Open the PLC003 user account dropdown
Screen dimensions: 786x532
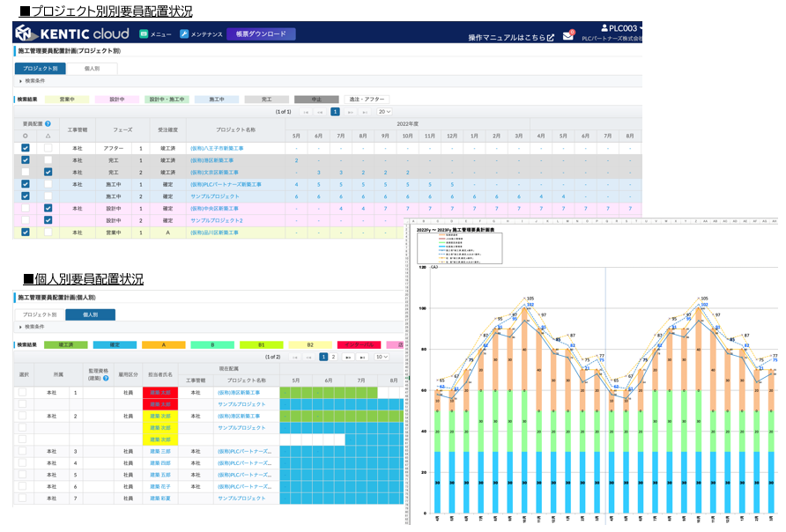click(621, 28)
